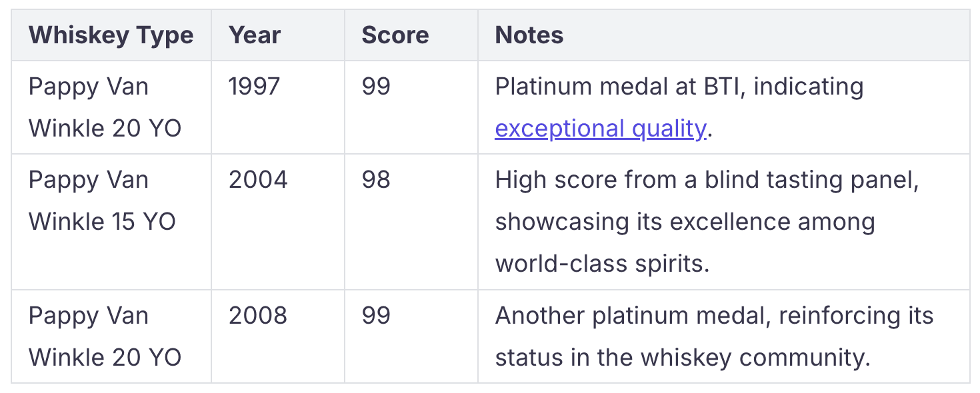Image resolution: width=980 pixels, height=393 pixels.
Task: Select the Pappy Van Winkle 15 YO cell
Action: (x=102, y=200)
